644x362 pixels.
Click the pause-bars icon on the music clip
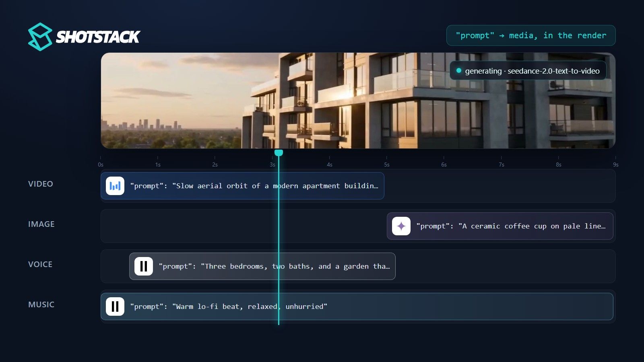(115, 306)
